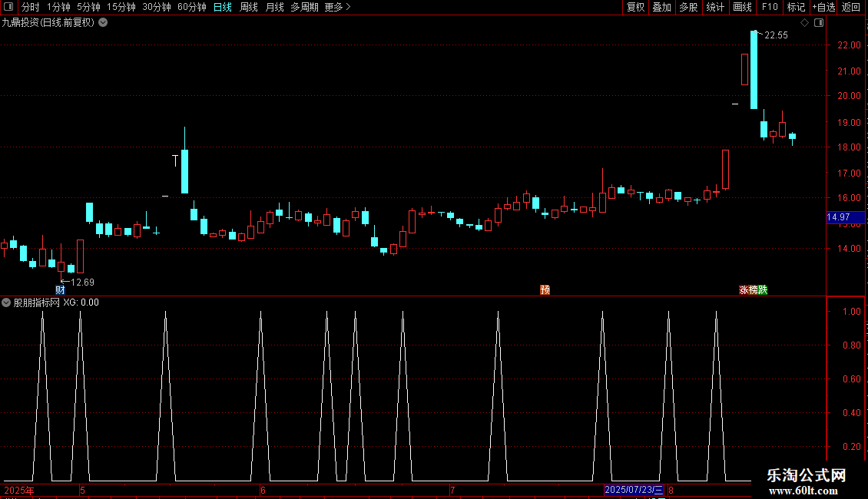Click 叠加 overlay button
Image resolution: width=868 pixels, height=499 pixels.
coord(661,7)
